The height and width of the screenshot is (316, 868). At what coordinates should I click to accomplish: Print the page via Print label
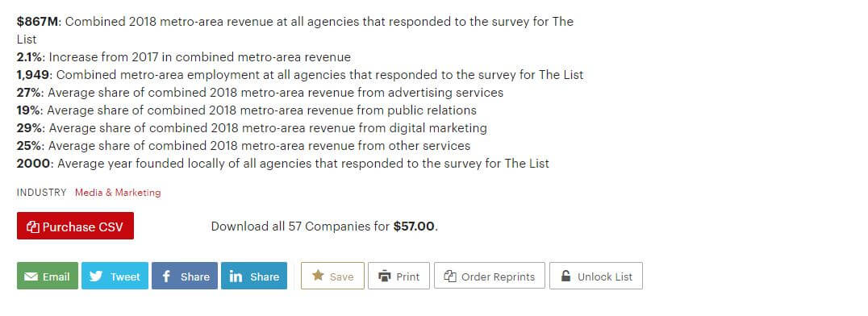pos(408,276)
